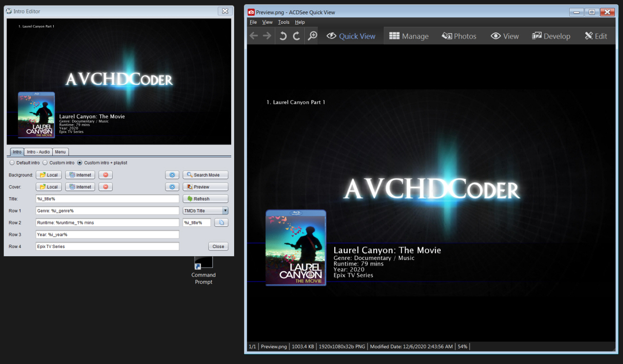Click the Intro Editor title bar app icon
The width and height of the screenshot is (623, 364).
[9, 11]
